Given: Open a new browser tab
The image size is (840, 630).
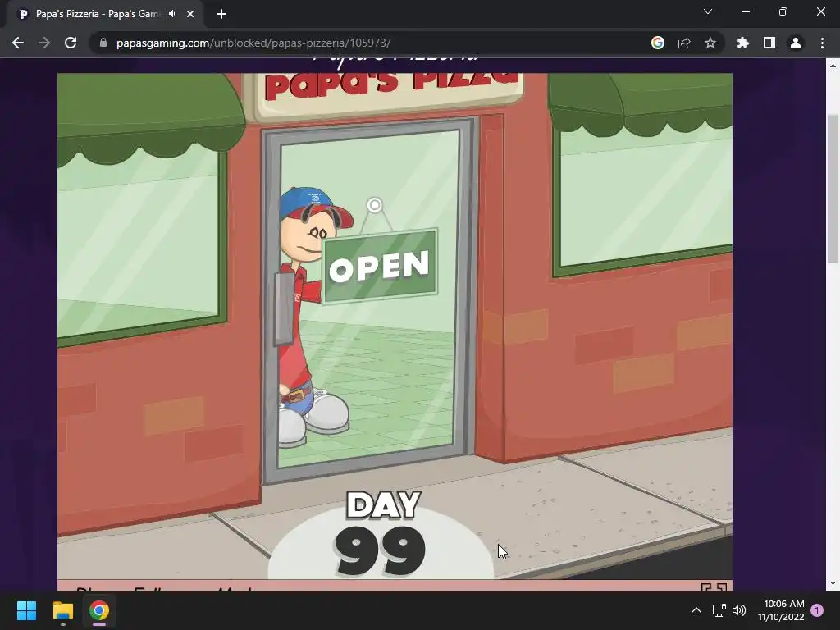Looking at the screenshot, I should [221, 14].
